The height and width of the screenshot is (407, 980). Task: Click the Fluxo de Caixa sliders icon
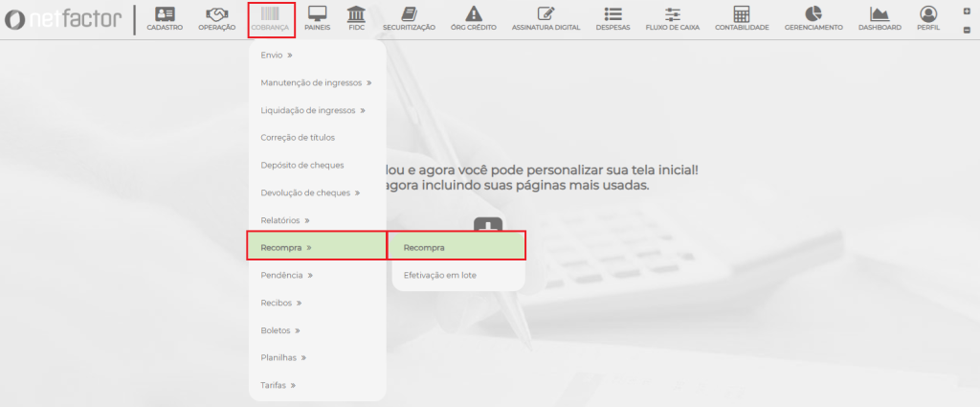673,13
